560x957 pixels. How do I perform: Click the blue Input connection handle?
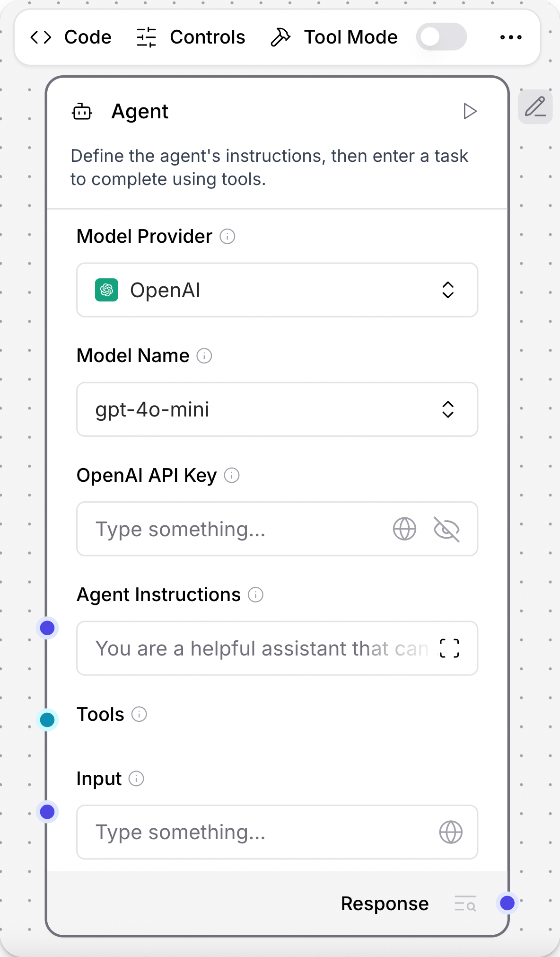tap(47, 813)
